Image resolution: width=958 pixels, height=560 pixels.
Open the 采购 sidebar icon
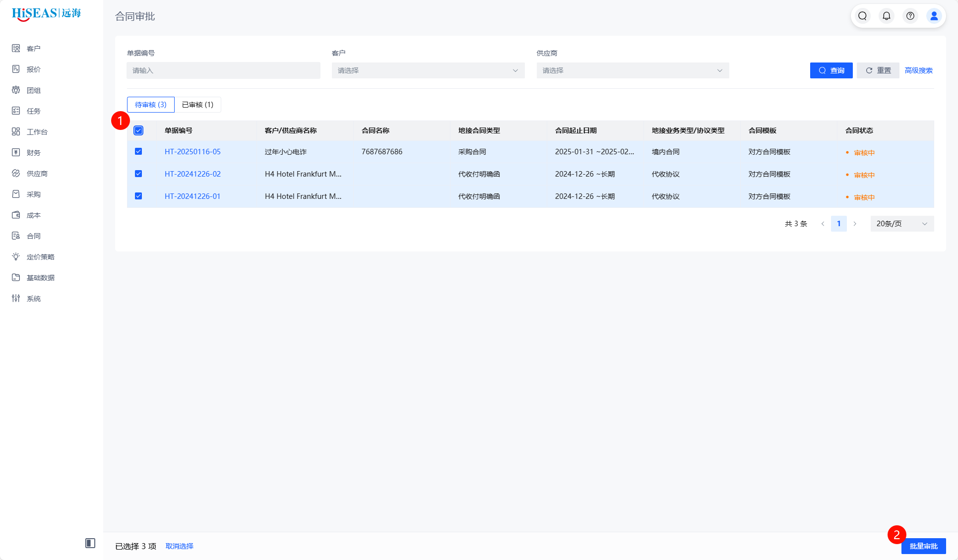(x=16, y=194)
